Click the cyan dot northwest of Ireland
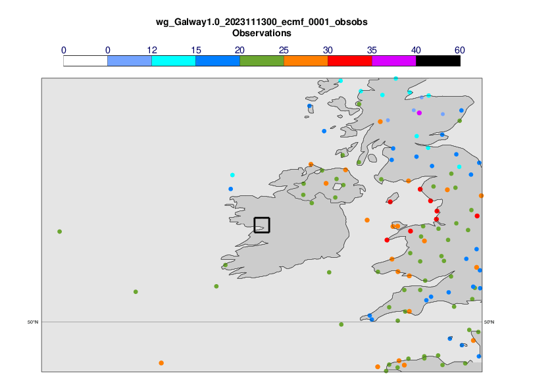554x392 pixels. pyautogui.click(x=232, y=175)
